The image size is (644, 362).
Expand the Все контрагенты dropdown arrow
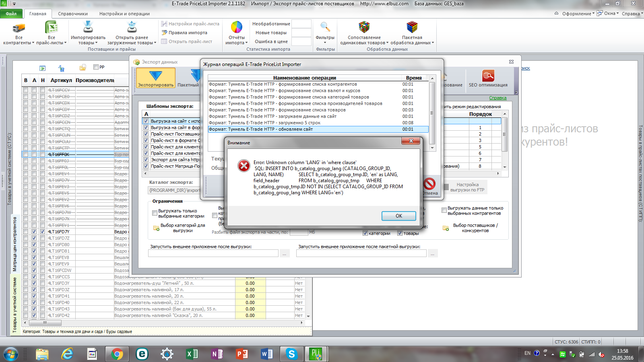(33, 43)
